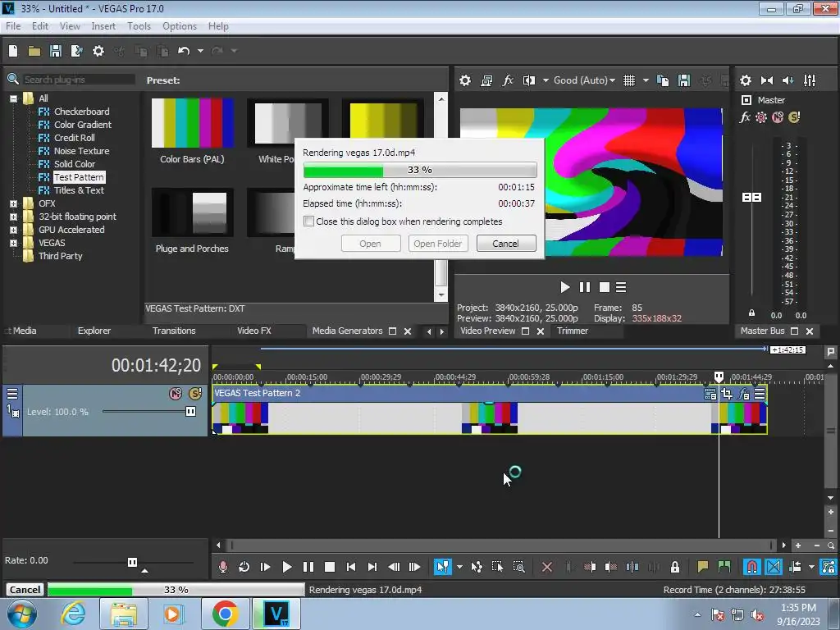Click Go to Start in transport bar
Screen dimensions: 840x630
click(350, 567)
